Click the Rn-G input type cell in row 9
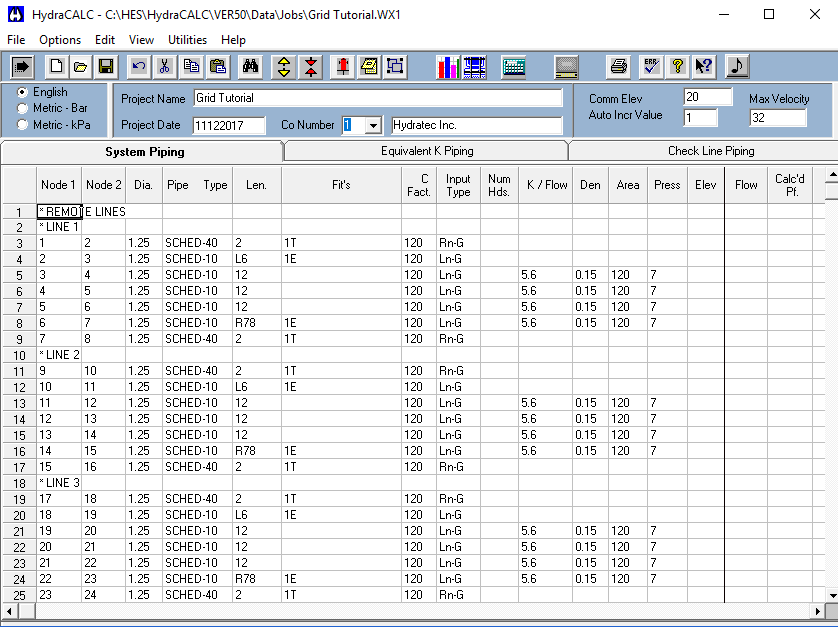The width and height of the screenshot is (838, 627). click(x=458, y=339)
